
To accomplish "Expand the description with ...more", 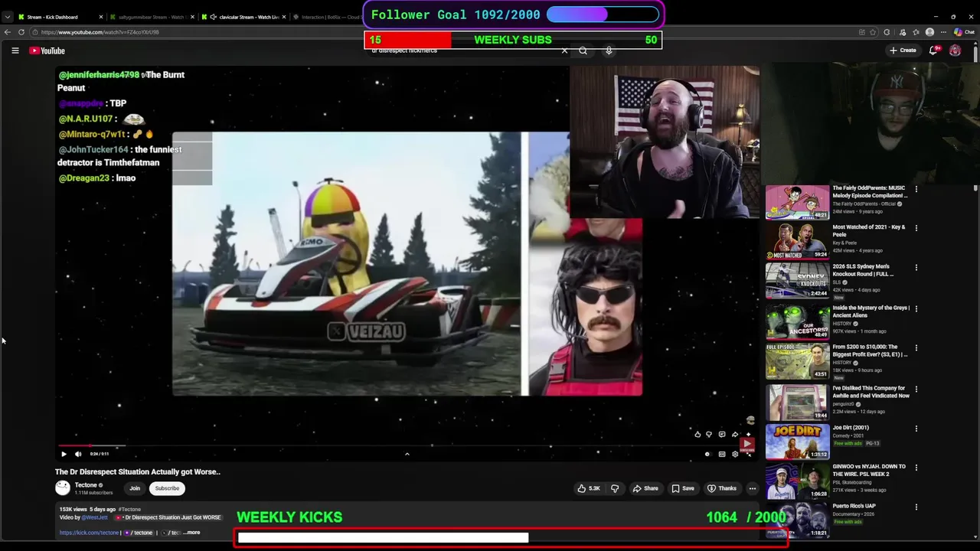I will (x=192, y=533).
